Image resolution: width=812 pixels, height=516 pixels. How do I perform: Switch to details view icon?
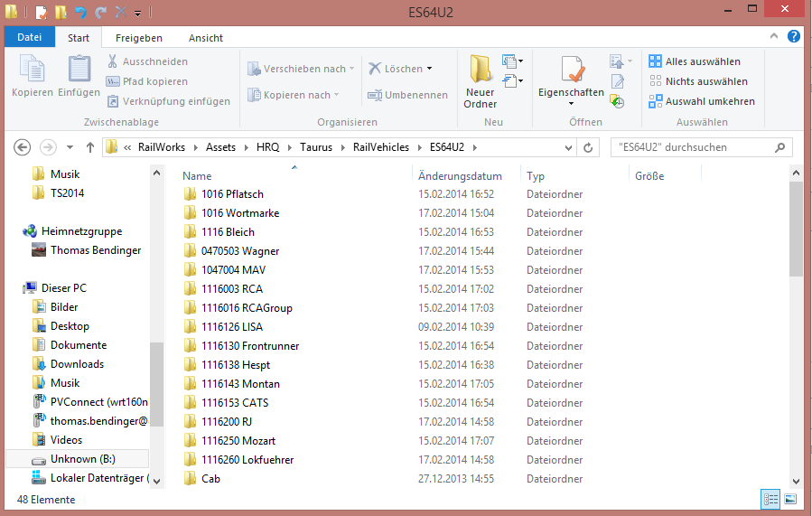[x=770, y=500]
